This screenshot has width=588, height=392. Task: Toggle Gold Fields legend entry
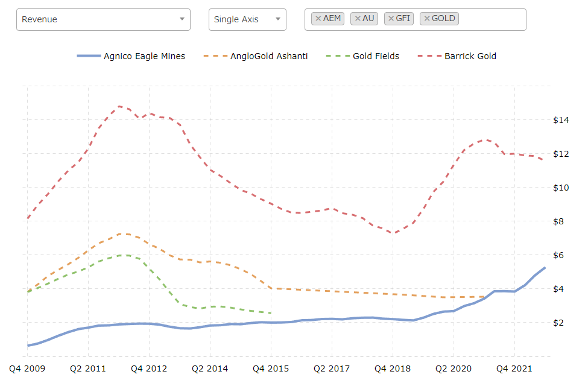[362, 56]
